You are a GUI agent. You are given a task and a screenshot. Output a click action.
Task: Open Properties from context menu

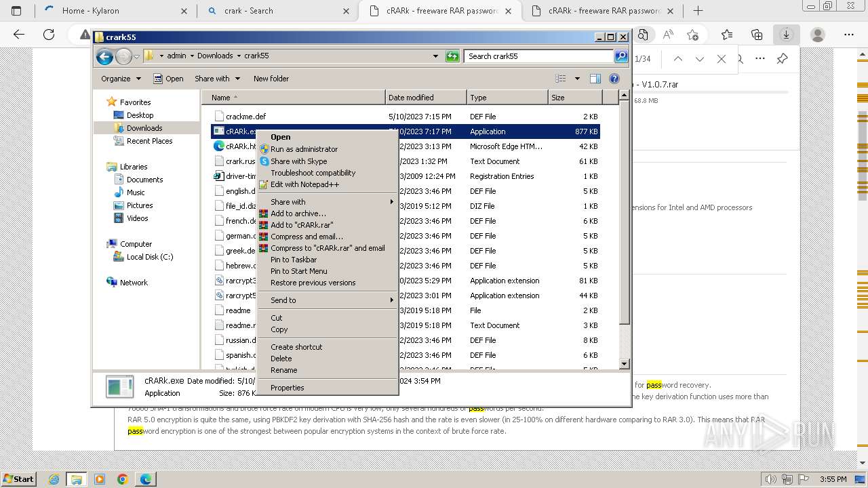pos(287,388)
